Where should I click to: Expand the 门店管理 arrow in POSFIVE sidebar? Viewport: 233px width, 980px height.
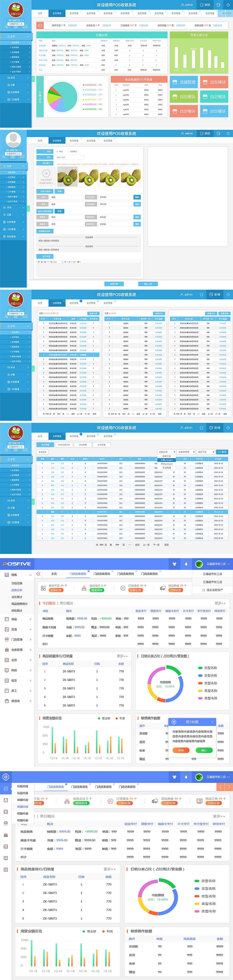pyautogui.click(x=31, y=639)
